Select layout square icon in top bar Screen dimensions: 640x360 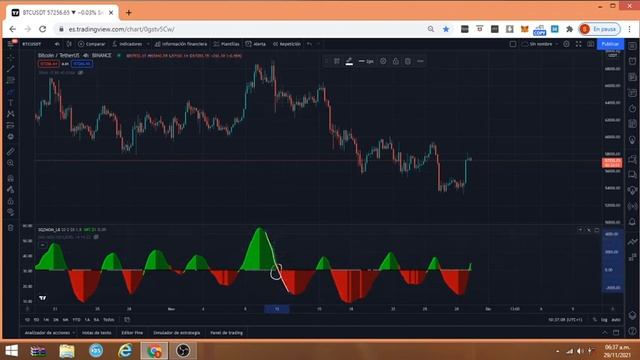(x=513, y=44)
